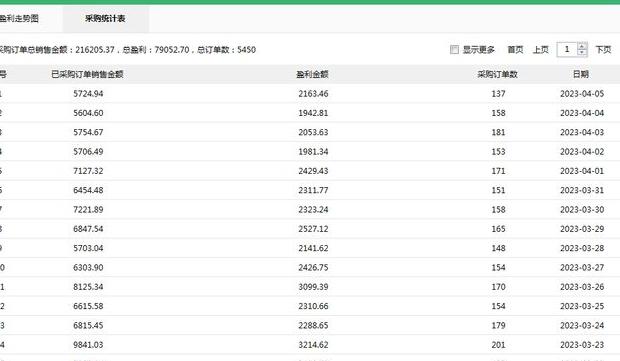
Task: Decrease page number with down arrow
Action: tap(582, 53)
